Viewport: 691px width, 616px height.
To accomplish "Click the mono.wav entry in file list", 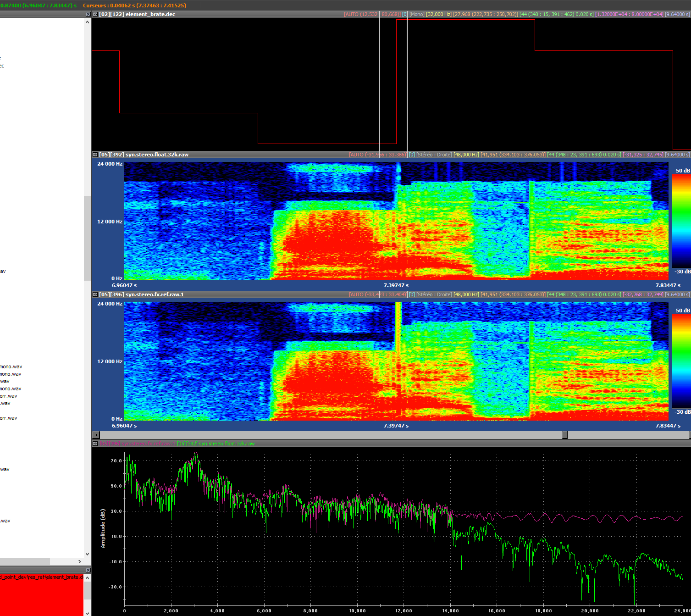I will point(11,366).
